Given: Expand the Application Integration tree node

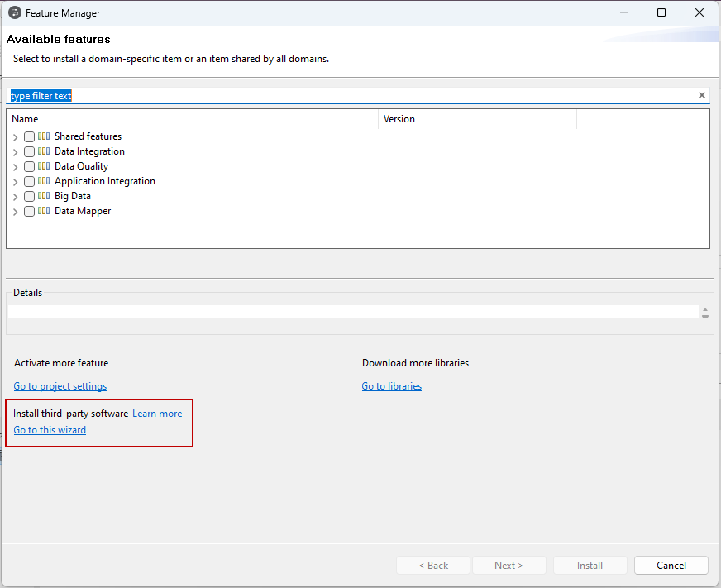Looking at the screenshot, I should [15, 181].
